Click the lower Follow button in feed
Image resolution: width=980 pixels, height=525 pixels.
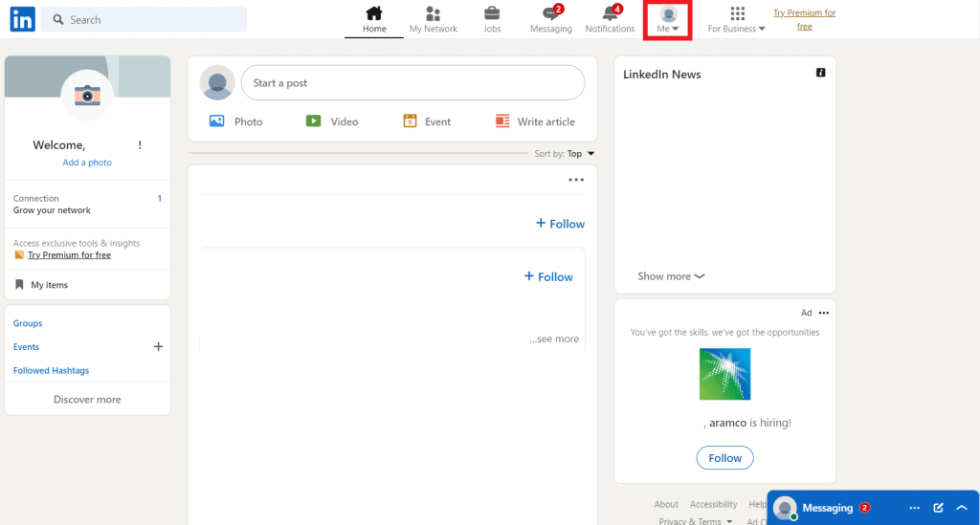point(548,276)
